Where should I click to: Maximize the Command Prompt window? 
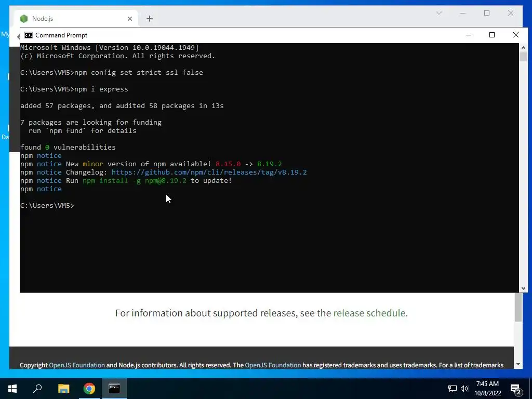492,35
